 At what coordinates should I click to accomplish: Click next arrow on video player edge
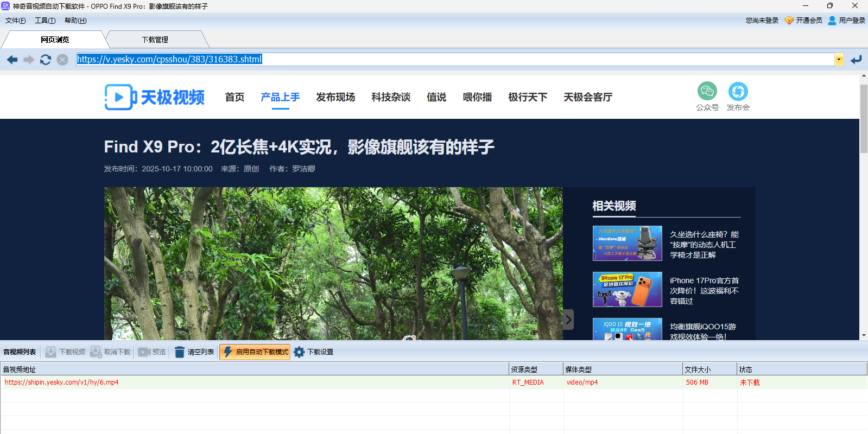(568, 320)
